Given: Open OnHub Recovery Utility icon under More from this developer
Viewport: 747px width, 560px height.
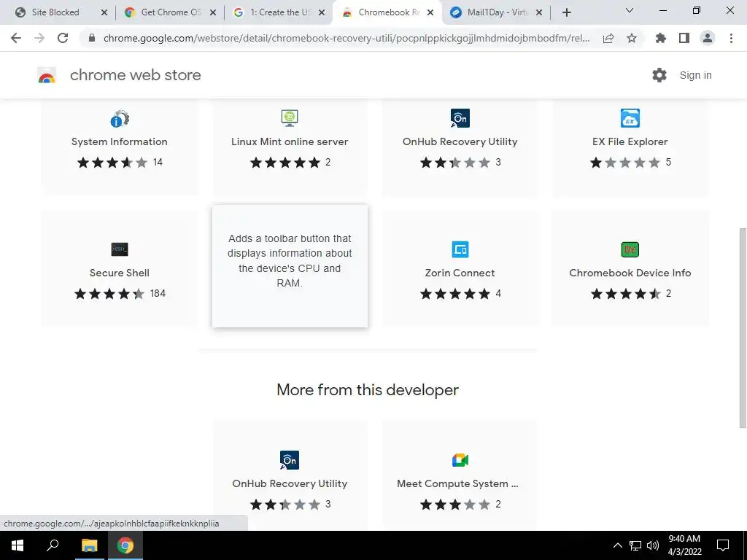Looking at the screenshot, I should click(290, 460).
